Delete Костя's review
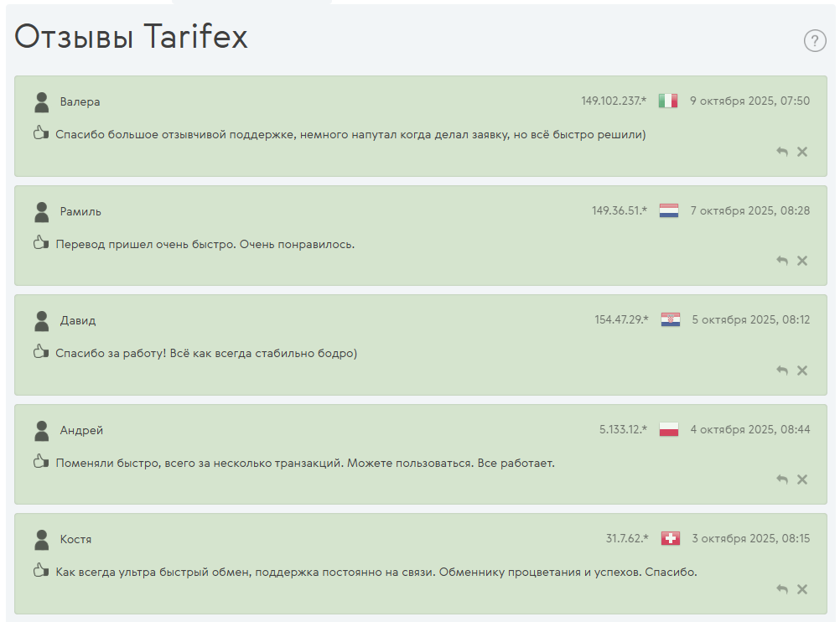Image resolution: width=840 pixels, height=622 pixels. point(802,589)
